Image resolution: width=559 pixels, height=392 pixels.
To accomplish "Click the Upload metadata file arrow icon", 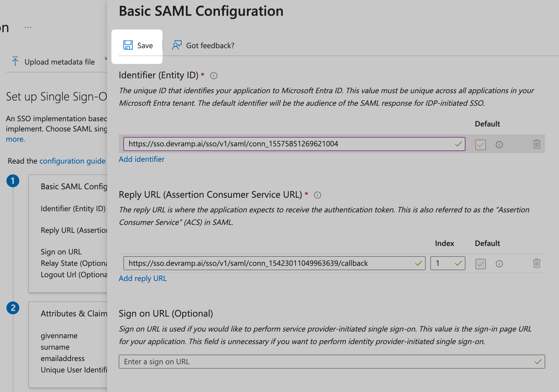I will pos(15,62).
